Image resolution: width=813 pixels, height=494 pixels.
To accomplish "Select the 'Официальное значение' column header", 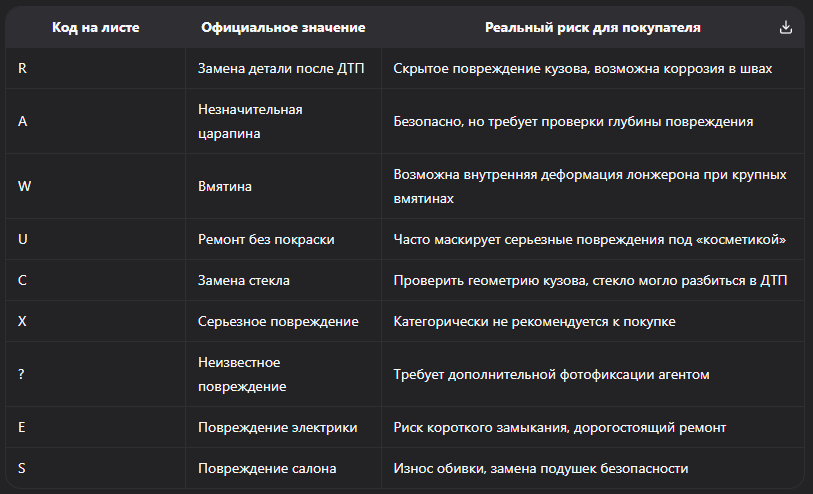I will point(283,27).
